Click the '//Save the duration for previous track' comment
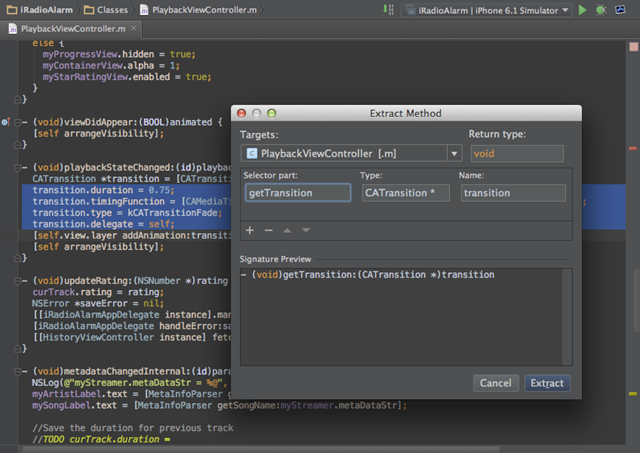640x453 pixels. coord(133,428)
